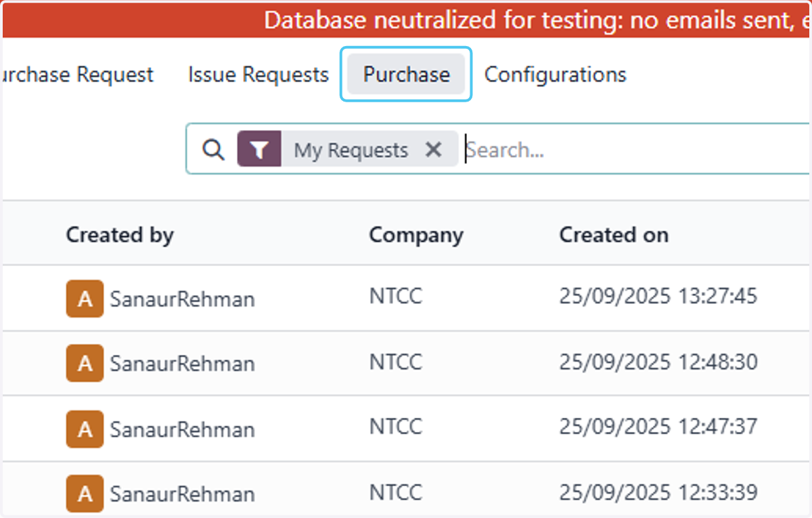Click the avatar in the 12:47:37 row
This screenshot has height=518, width=812.
(x=85, y=429)
